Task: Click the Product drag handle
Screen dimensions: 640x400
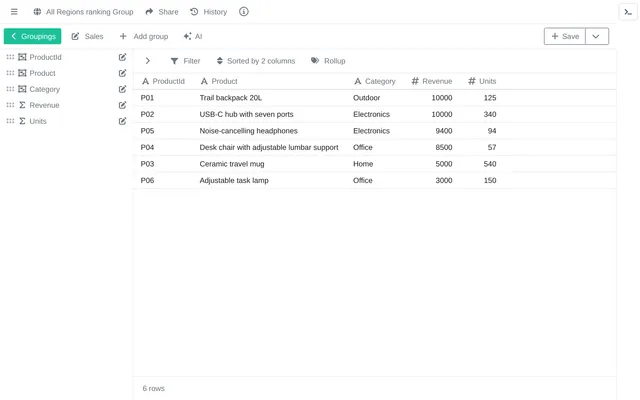Action: [10, 73]
